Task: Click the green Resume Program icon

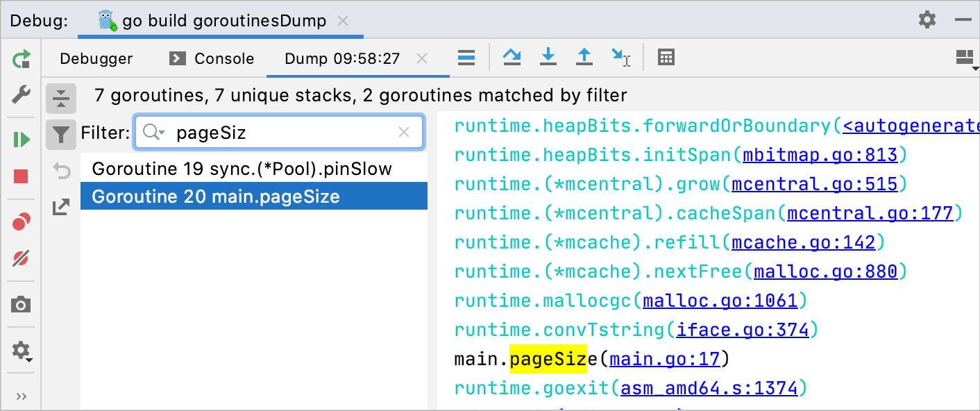Action: point(22,140)
